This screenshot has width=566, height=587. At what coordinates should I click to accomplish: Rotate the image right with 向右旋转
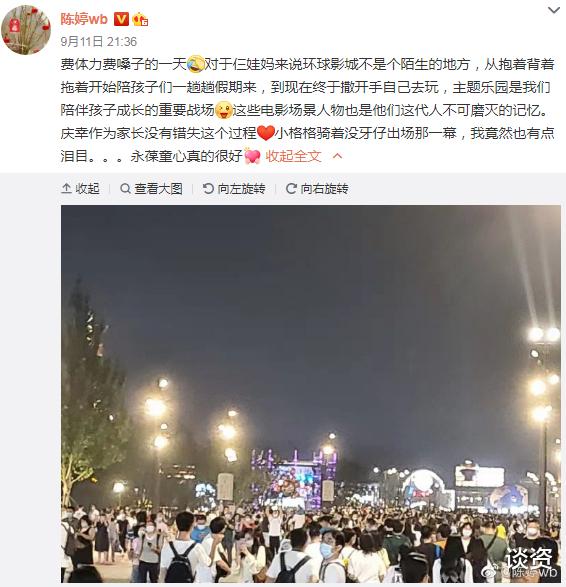click(x=317, y=189)
